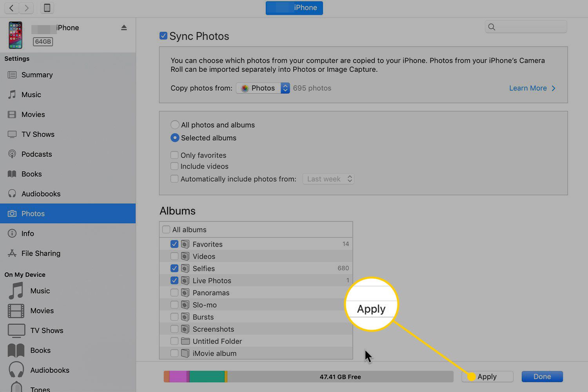Click the iPhone button at top center

(294, 8)
